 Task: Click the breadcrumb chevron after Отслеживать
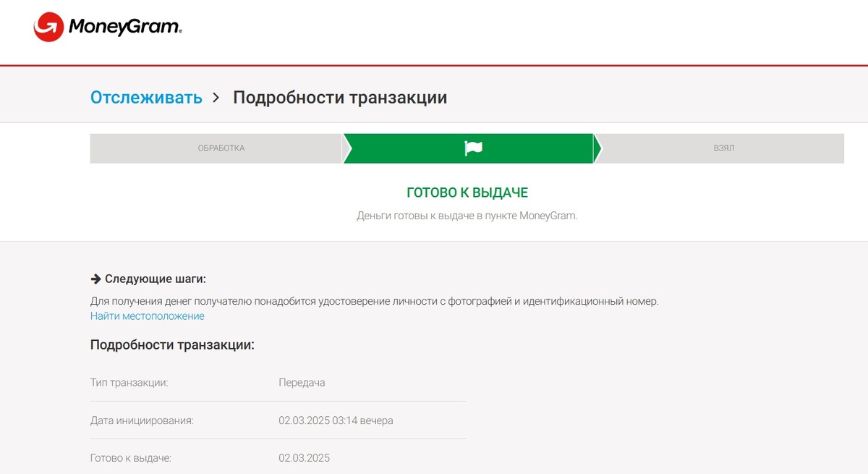point(216,97)
